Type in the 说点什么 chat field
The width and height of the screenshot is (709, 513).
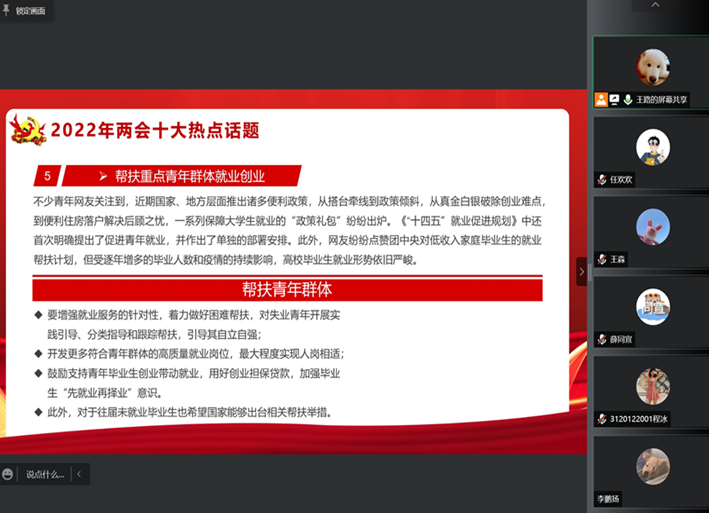click(x=45, y=474)
